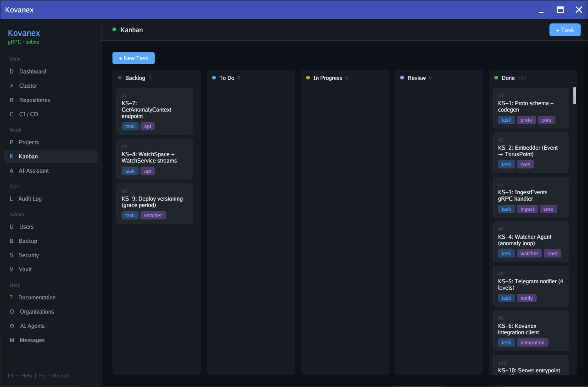Toggle the green online status dot
588x387 pixels.
pos(114,29)
